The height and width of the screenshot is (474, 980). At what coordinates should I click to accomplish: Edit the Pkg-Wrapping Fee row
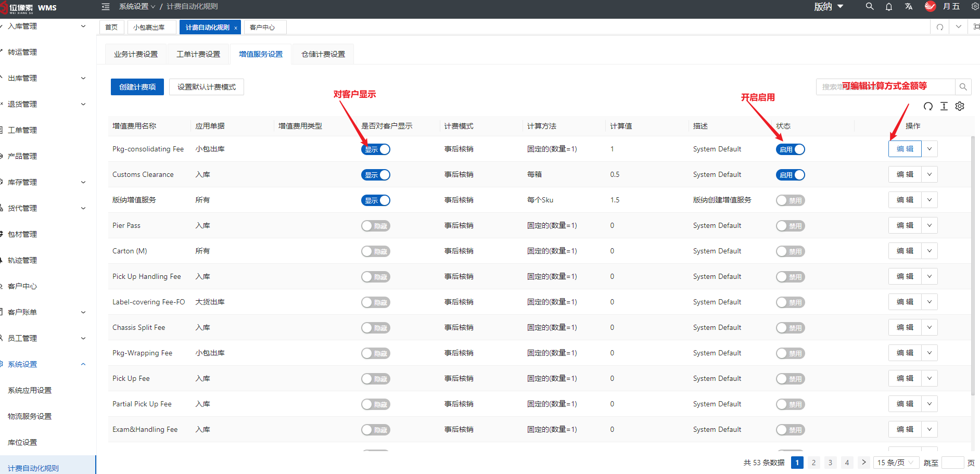point(905,353)
